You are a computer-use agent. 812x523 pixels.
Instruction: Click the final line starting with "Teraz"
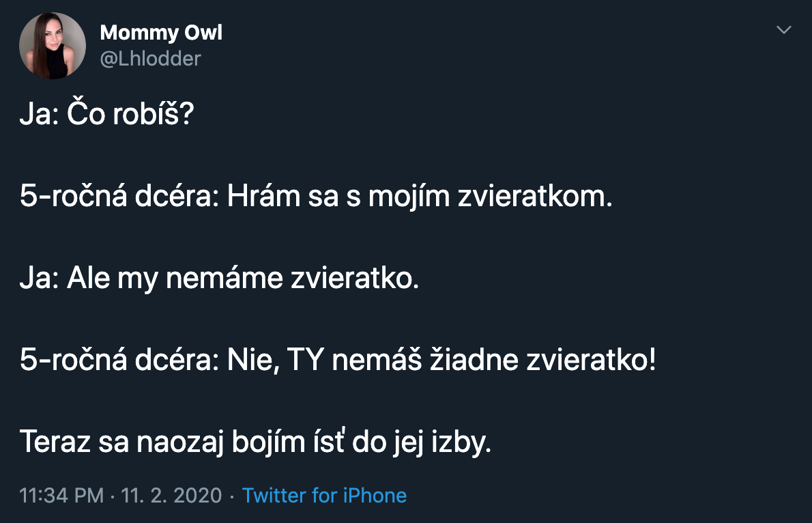(255, 443)
